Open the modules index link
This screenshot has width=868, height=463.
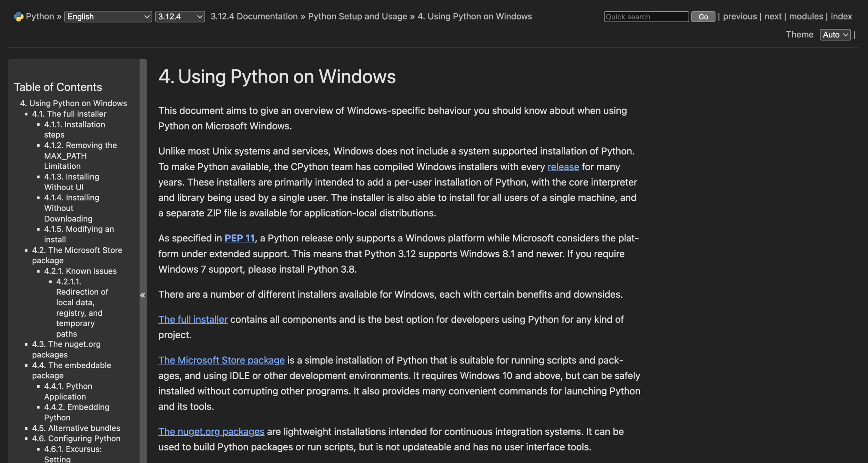click(806, 16)
